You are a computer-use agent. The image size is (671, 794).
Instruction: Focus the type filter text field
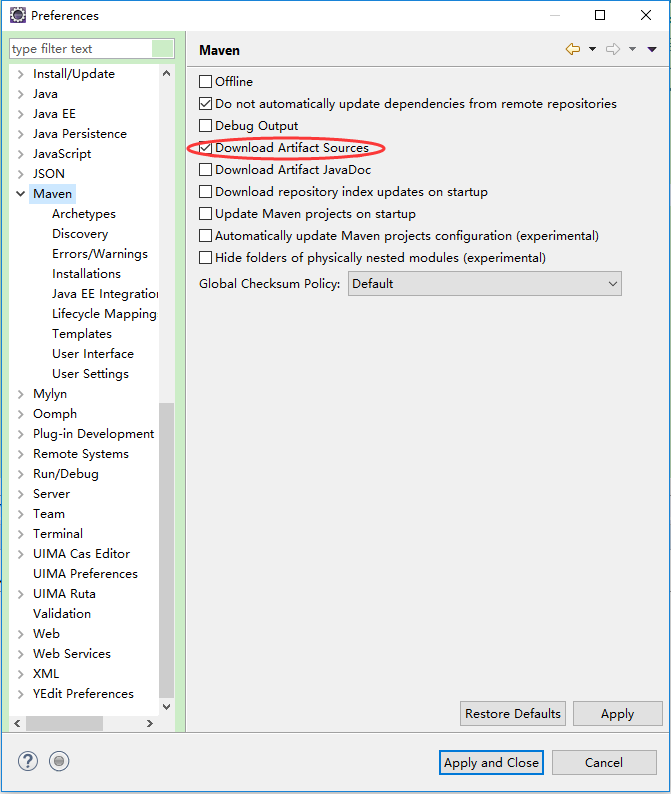(x=81, y=49)
